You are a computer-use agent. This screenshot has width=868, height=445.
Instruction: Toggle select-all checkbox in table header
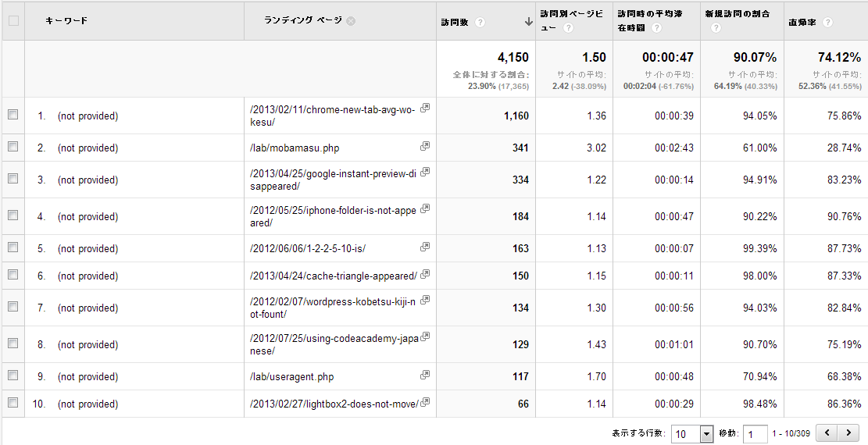13,21
